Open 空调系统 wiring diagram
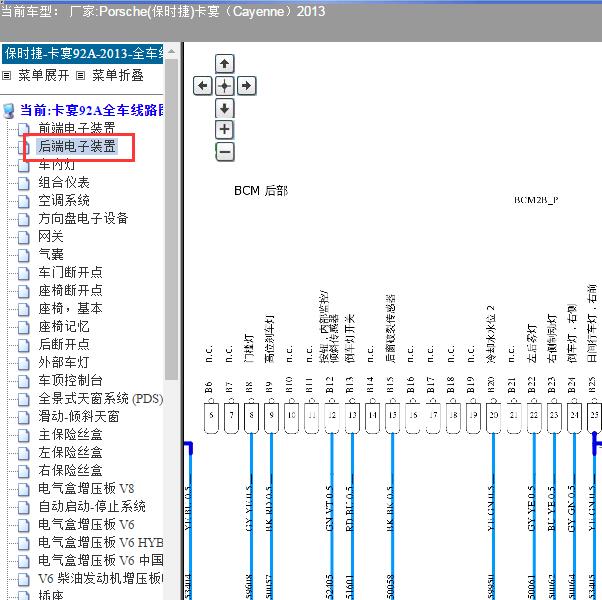The height and width of the screenshot is (600, 602). (64, 200)
